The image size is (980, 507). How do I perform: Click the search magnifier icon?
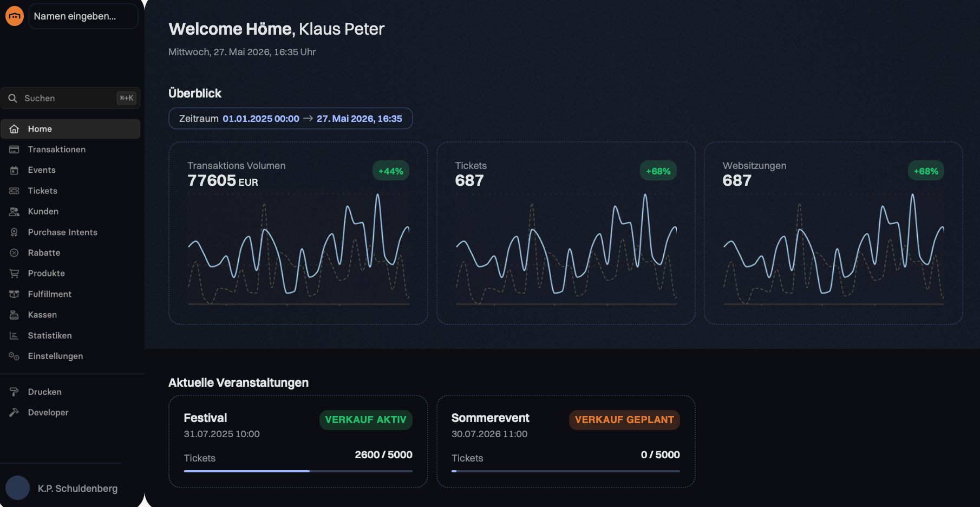(x=12, y=98)
